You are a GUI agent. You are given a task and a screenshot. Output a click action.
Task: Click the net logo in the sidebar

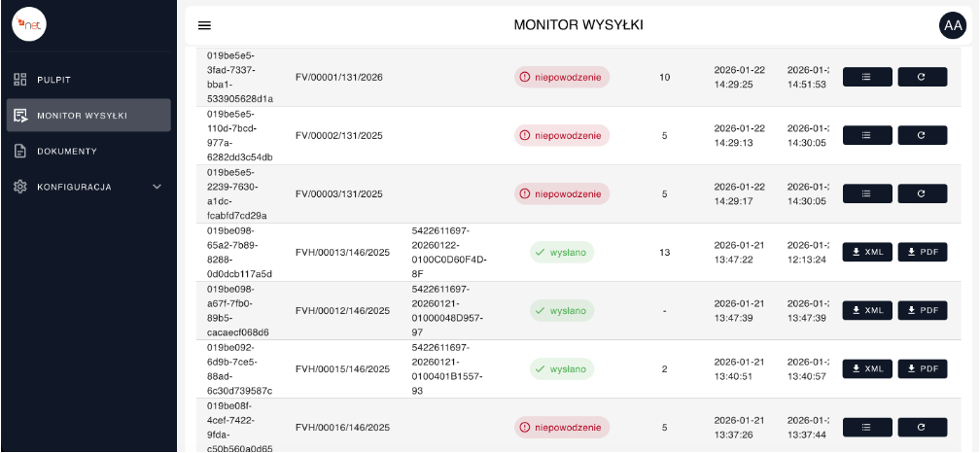click(x=29, y=24)
